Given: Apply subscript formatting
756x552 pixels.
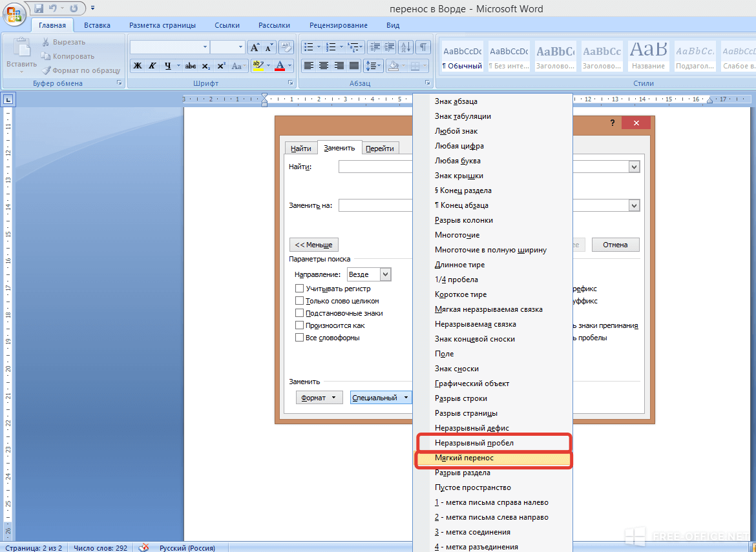Looking at the screenshot, I should (x=206, y=66).
